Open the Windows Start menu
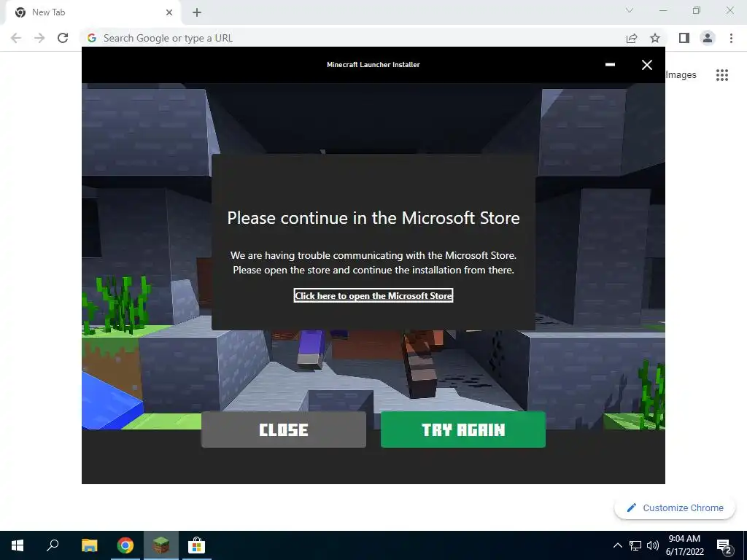 pos(18,545)
